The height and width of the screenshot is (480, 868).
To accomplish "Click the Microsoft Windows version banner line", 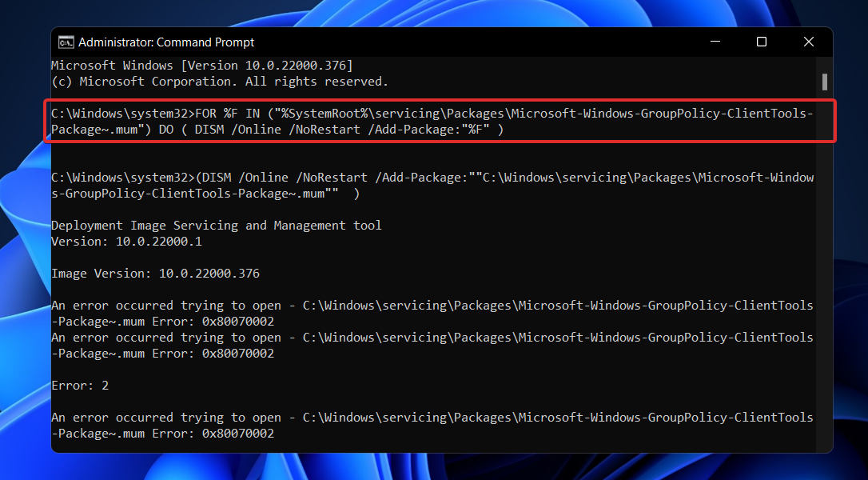I will click(200, 65).
